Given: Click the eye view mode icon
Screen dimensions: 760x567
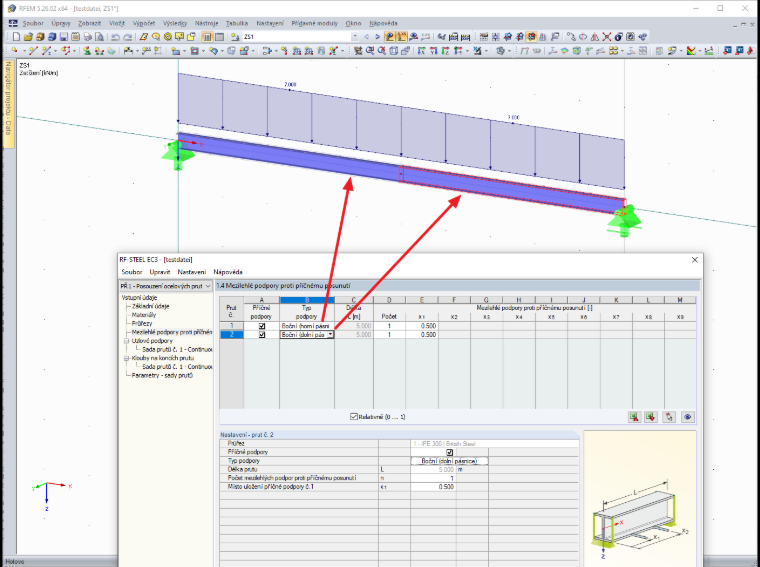Looking at the screenshot, I should [x=688, y=417].
